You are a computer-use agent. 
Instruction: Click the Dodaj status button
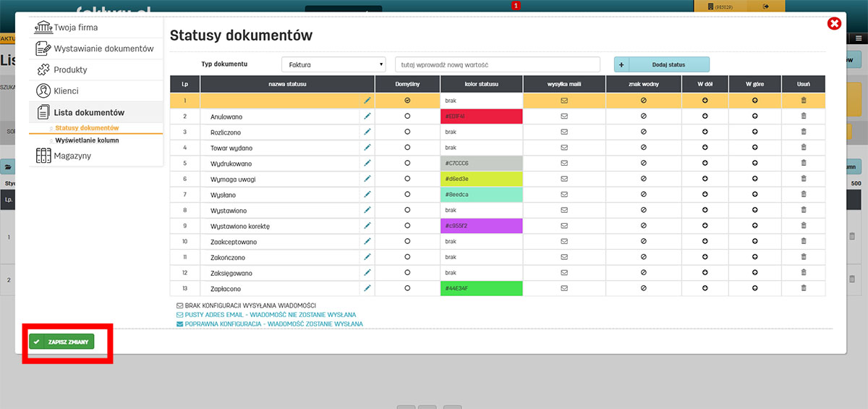pos(662,64)
